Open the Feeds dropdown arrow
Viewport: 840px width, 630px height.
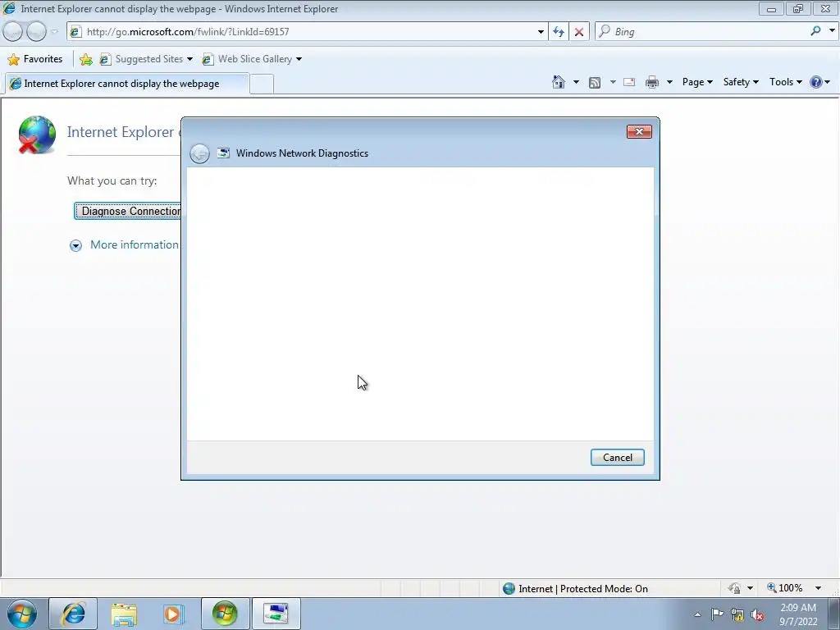coord(613,82)
